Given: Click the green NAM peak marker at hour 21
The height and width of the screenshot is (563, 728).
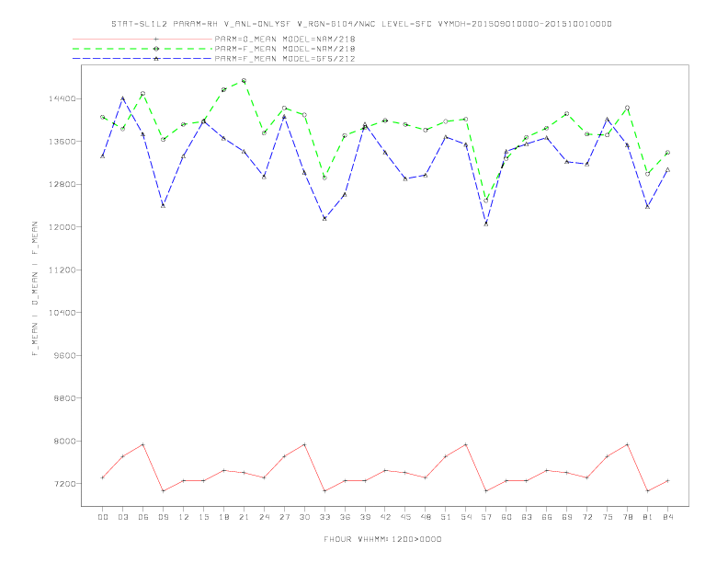Looking at the screenshot, I should [x=245, y=81].
